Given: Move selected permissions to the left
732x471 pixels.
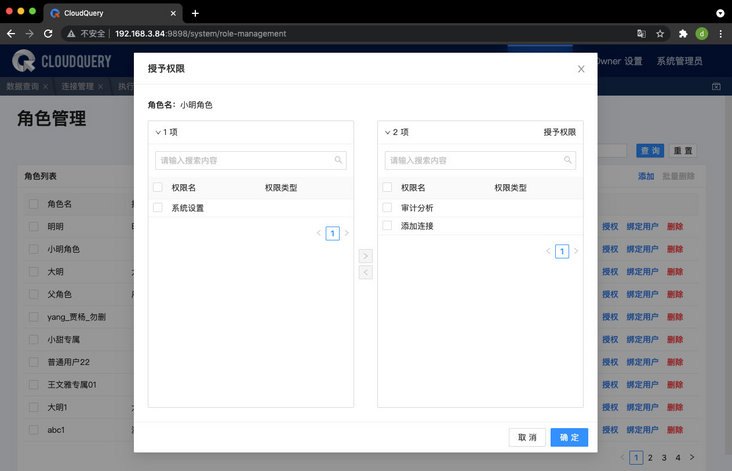Looking at the screenshot, I should pos(366,272).
